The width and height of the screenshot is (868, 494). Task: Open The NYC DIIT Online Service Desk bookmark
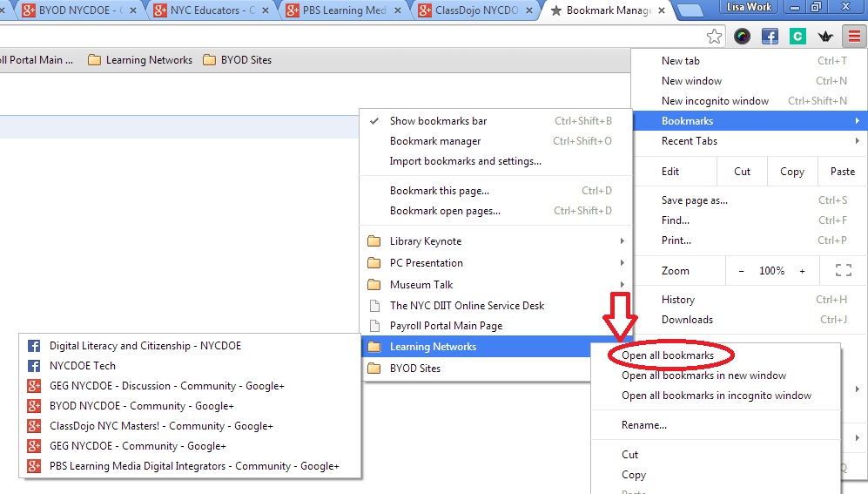coord(496,306)
